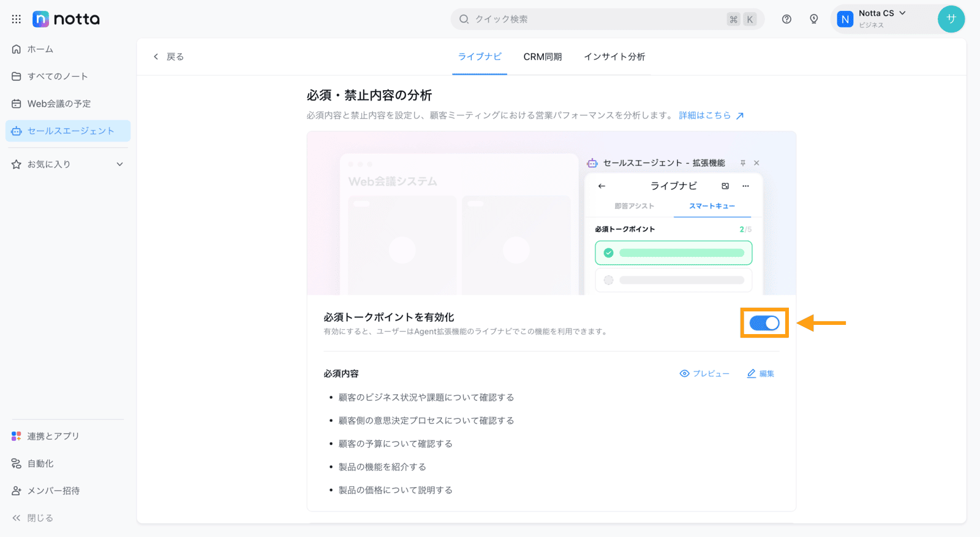Expand the お気に入り chevron

click(x=120, y=164)
